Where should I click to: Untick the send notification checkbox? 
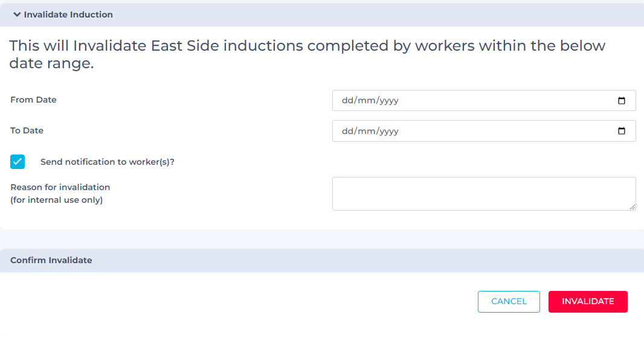(x=18, y=162)
